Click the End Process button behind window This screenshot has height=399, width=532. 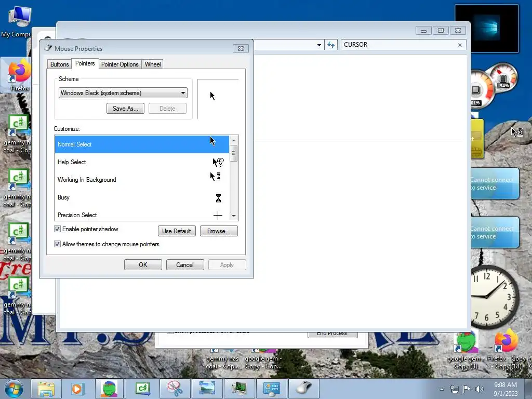(332, 335)
